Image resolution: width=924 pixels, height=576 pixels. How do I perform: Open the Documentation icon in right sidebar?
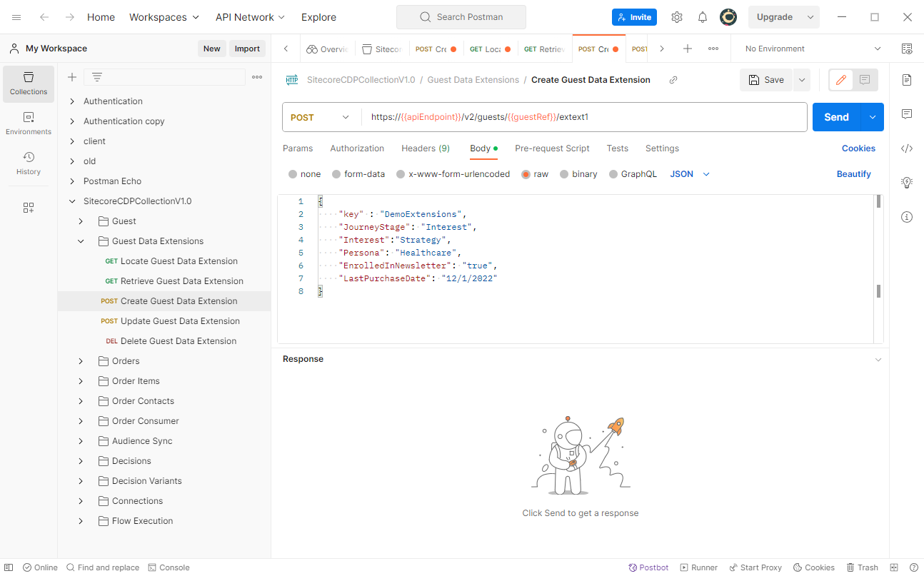point(907,80)
